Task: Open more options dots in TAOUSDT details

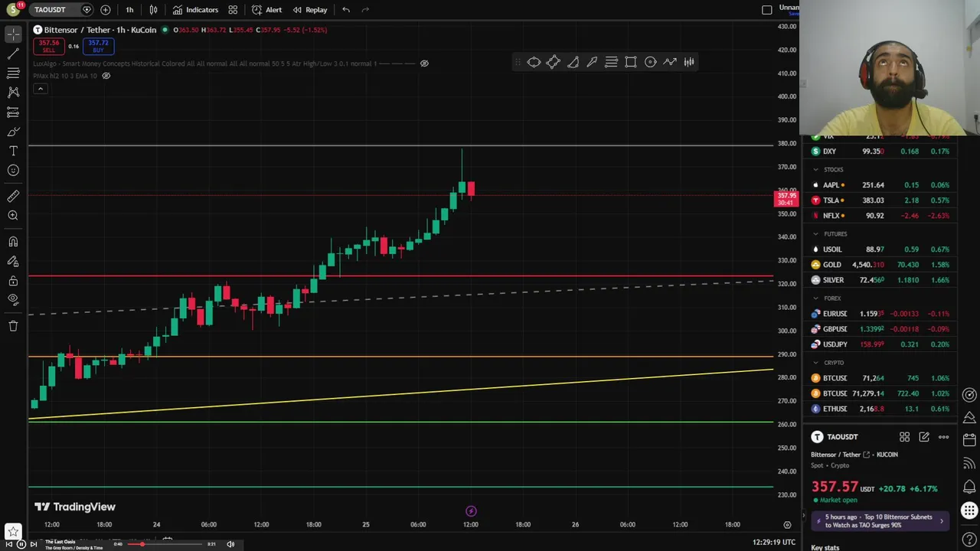Action: [x=943, y=437]
